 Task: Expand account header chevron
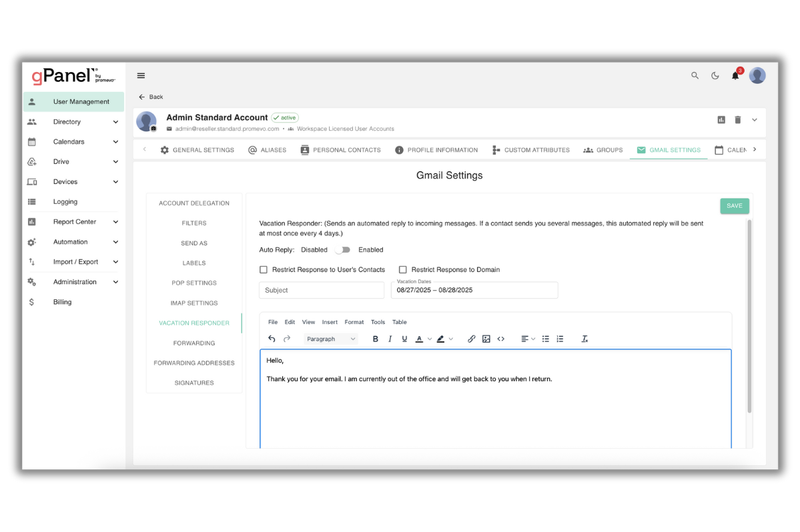(x=754, y=120)
